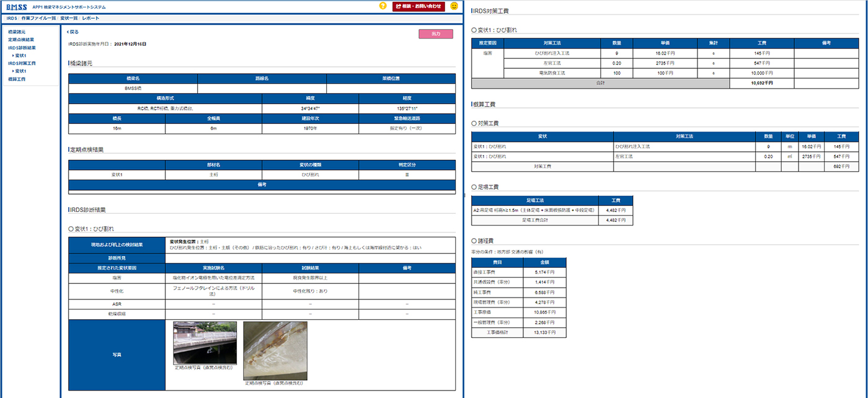Jump to 橋梁諸元 in the sidebar

tap(17, 32)
